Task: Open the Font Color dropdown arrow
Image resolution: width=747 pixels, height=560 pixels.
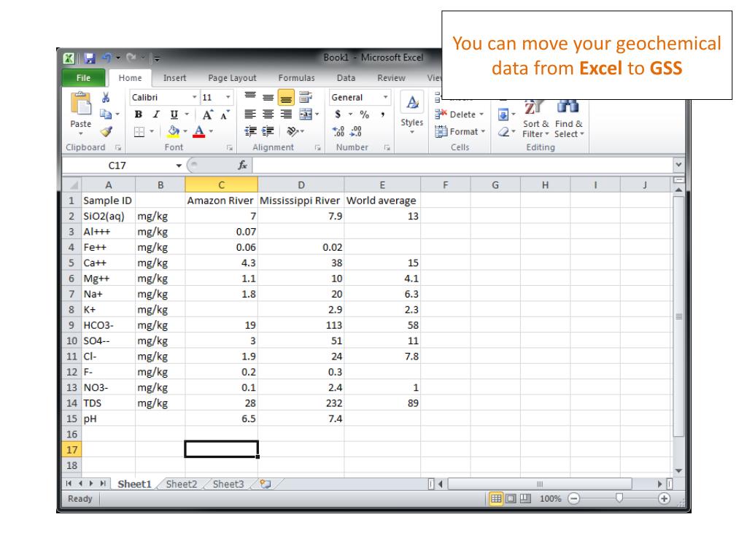Action: 211,131
